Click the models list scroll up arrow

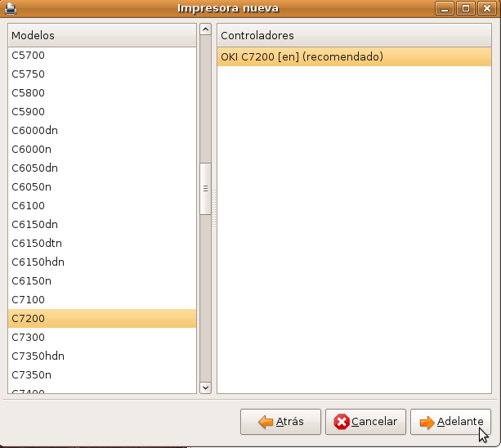[205, 29]
